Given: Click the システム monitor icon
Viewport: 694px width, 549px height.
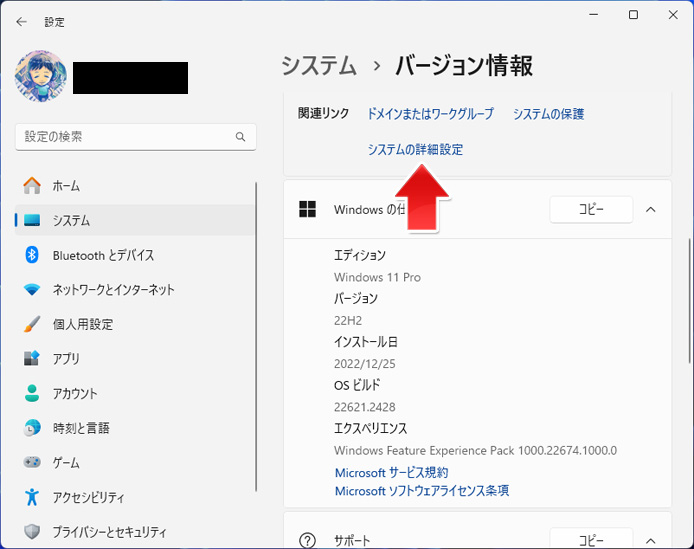Looking at the screenshot, I should coord(32,220).
